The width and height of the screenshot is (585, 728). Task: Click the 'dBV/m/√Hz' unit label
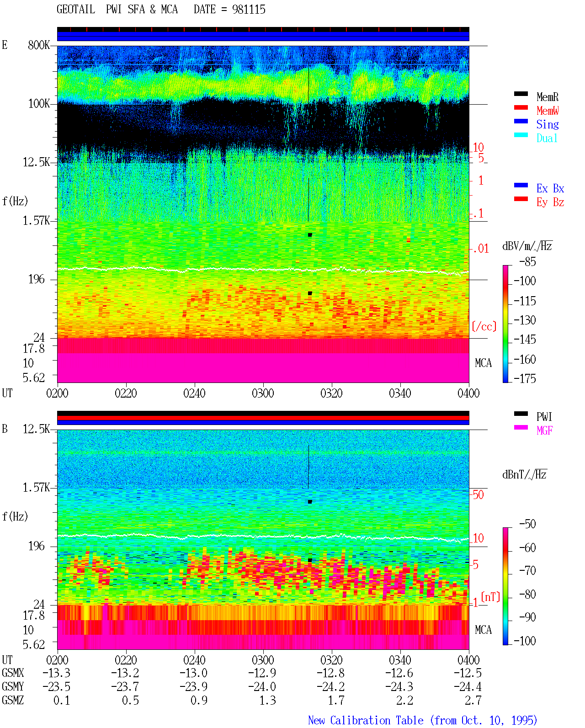[x=527, y=246]
